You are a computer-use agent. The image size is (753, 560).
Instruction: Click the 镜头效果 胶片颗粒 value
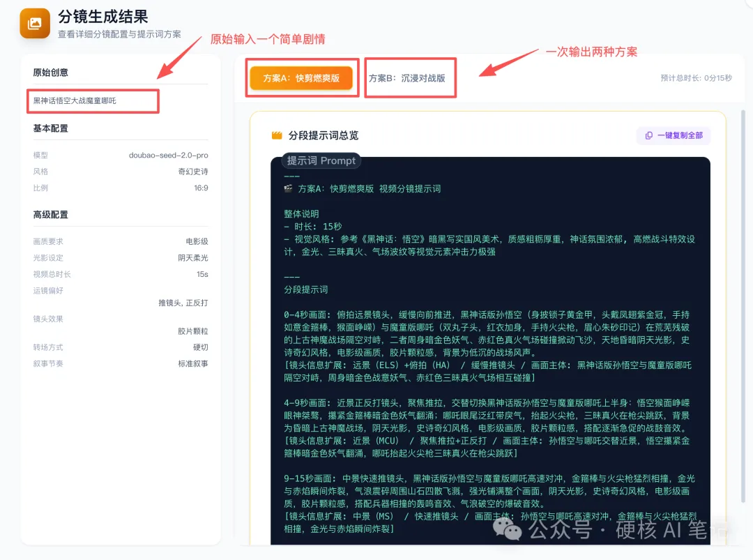194,330
